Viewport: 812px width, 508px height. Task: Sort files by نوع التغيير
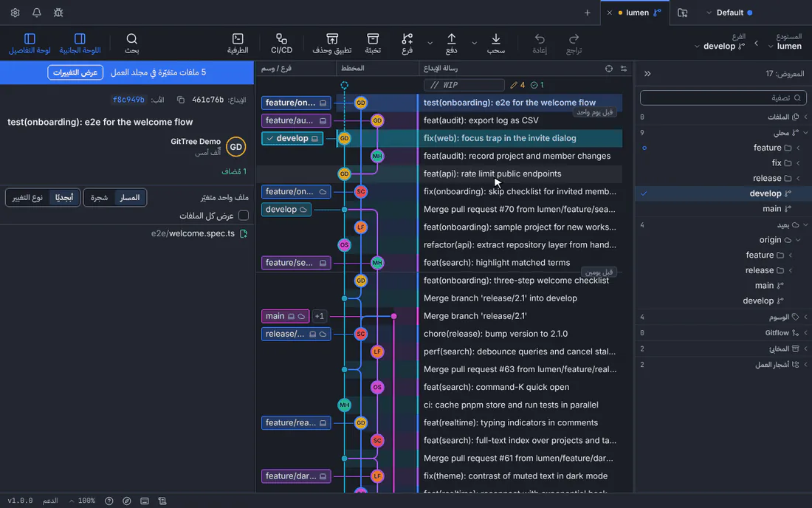(x=27, y=197)
